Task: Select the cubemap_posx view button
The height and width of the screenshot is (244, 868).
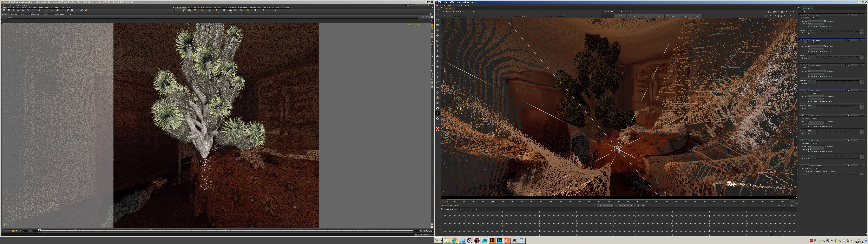Action: point(633,16)
